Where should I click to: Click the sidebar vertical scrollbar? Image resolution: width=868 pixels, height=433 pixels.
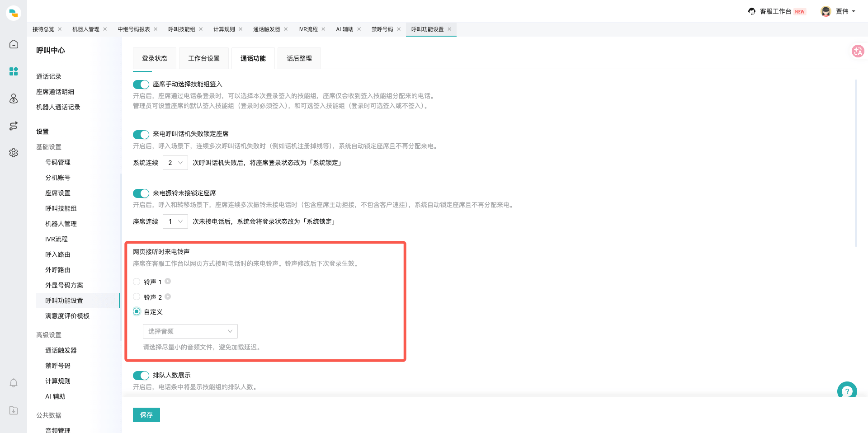[x=120, y=257]
